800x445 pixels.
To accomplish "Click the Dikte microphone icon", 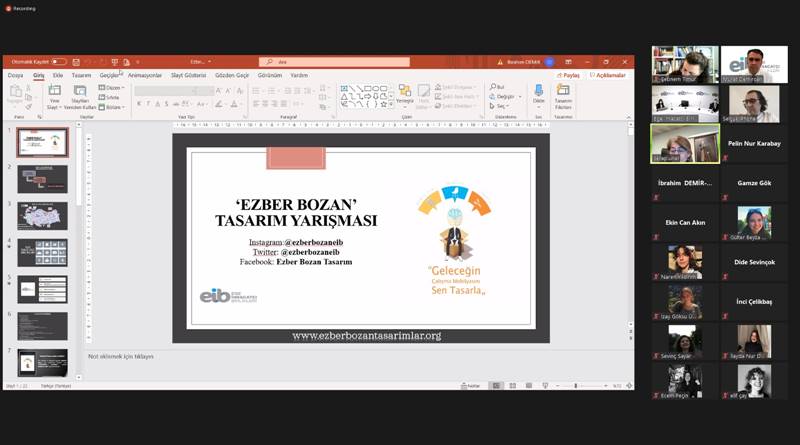I will coord(539,91).
